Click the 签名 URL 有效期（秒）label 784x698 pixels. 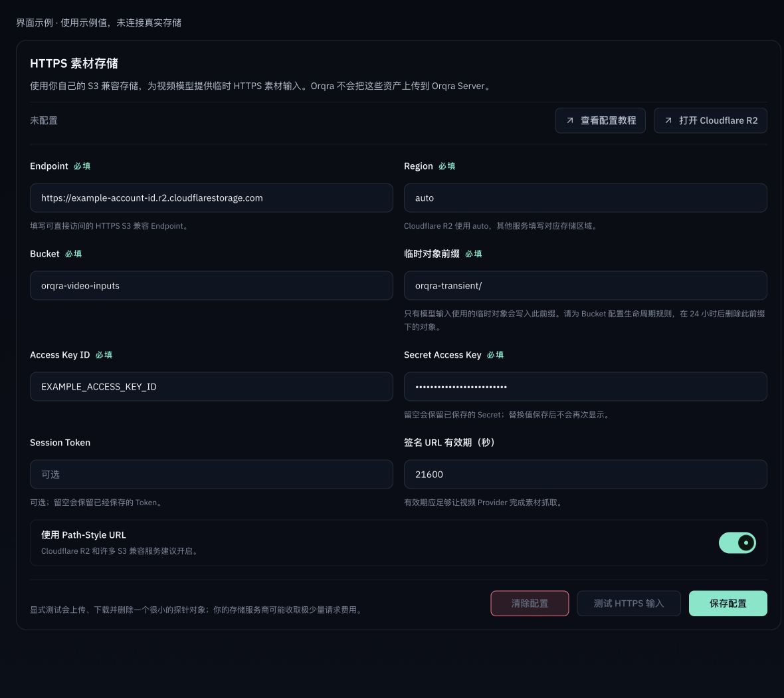[x=450, y=443]
